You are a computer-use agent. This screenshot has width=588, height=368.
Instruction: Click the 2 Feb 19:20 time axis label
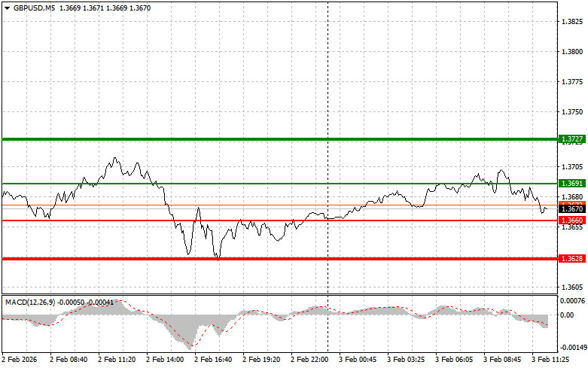(261, 360)
